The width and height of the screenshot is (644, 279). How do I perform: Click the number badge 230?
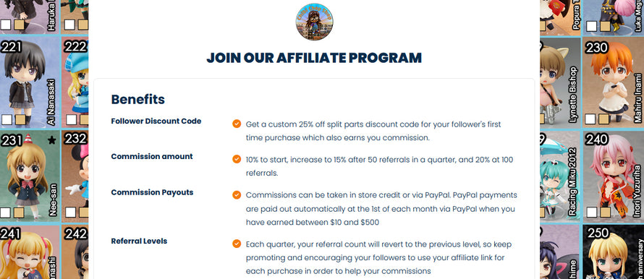[x=596, y=48]
